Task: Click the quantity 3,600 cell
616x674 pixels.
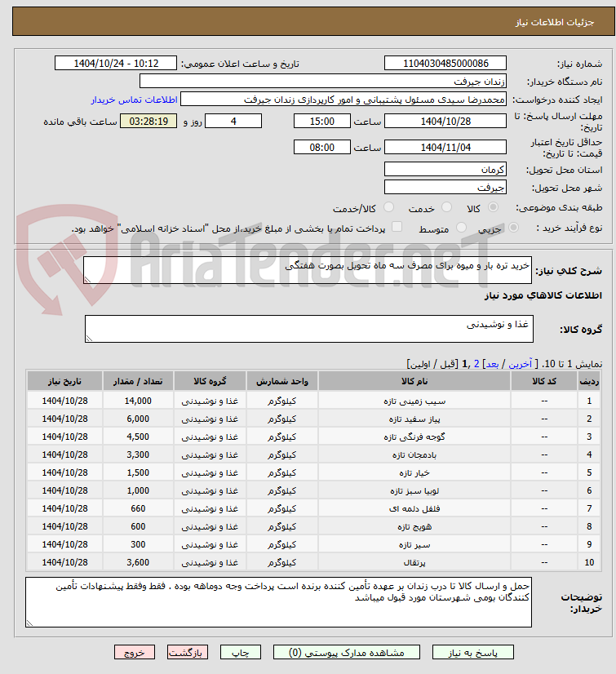Action: [x=138, y=562]
